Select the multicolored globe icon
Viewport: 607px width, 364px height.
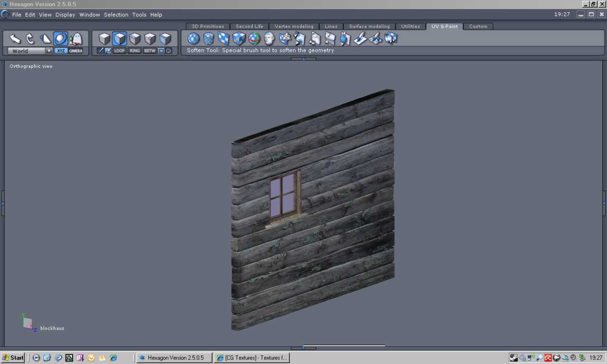click(254, 38)
